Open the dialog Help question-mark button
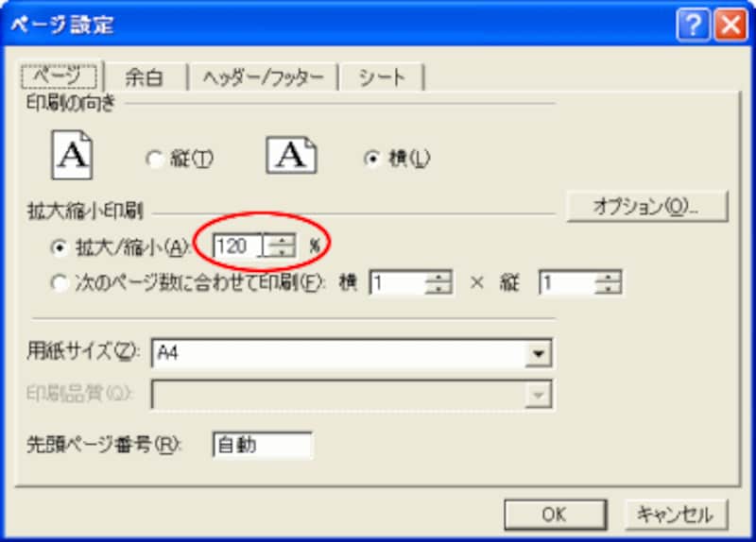The image size is (756, 542). pyautogui.click(x=693, y=25)
